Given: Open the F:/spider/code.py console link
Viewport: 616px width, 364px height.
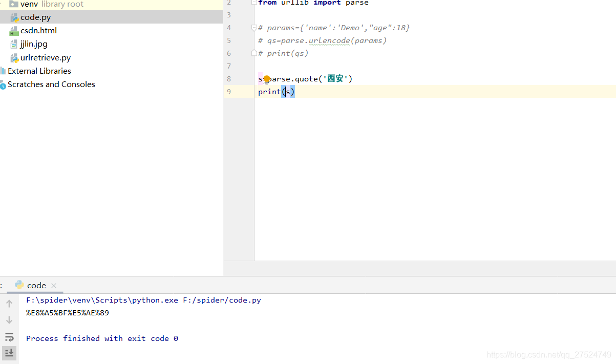Looking at the screenshot, I should point(221,300).
